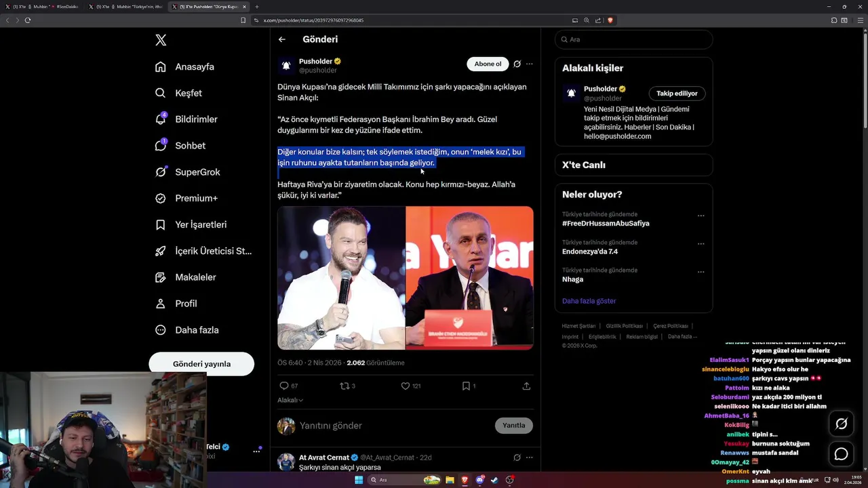
Task: Click the Ara search field on X
Action: pyautogui.click(x=634, y=39)
